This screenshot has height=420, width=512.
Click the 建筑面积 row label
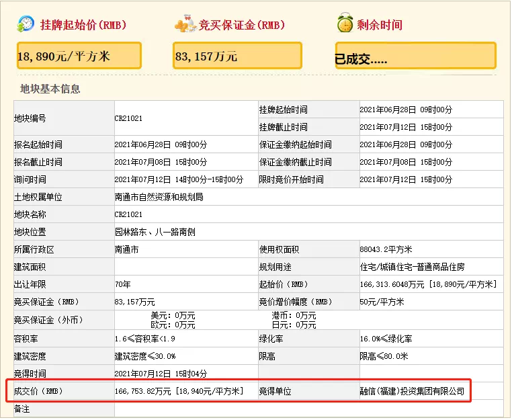point(30,267)
